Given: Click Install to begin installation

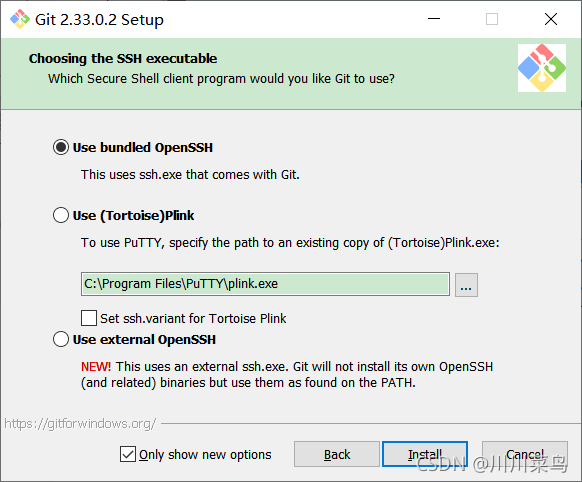Looking at the screenshot, I should (x=425, y=454).
